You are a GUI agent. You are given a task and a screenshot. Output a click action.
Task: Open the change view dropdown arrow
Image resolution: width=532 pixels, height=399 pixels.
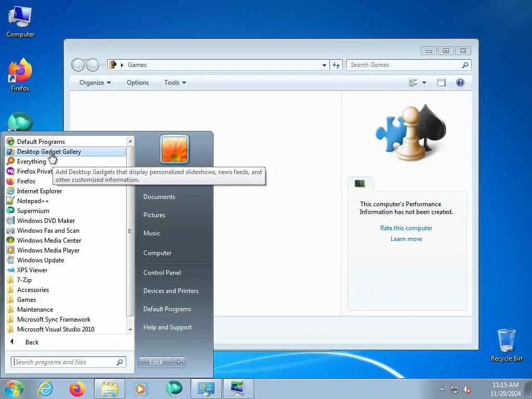click(424, 83)
